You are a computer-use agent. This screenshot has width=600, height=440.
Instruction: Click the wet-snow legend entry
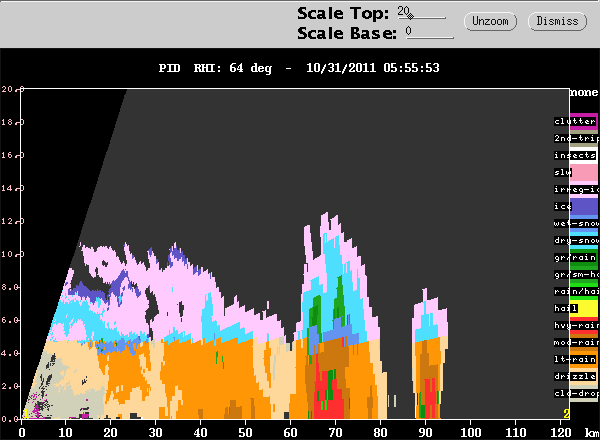pos(577,223)
